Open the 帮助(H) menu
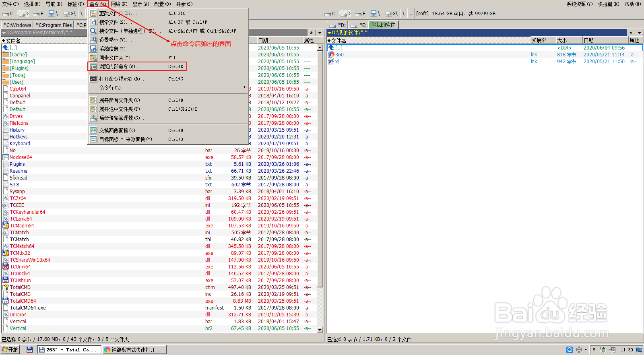Image resolution: width=644 pixels, height=355 pixels. click(x=633, y=4)
